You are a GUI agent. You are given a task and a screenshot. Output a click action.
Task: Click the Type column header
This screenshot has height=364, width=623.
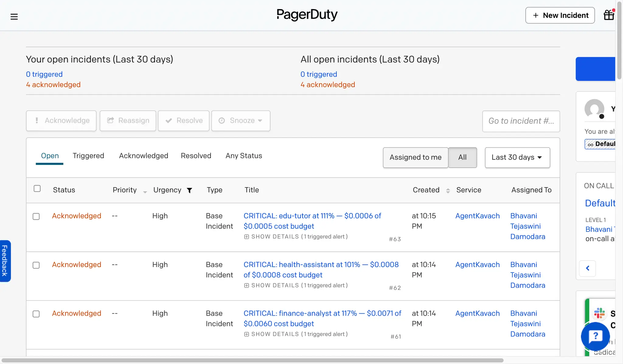point(214,190)
